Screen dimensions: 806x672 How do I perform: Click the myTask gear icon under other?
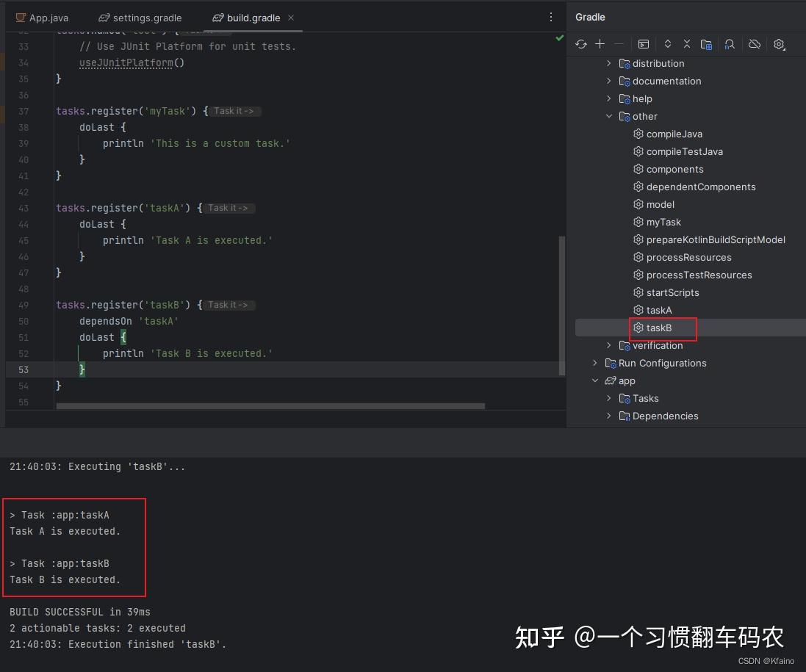638,222
